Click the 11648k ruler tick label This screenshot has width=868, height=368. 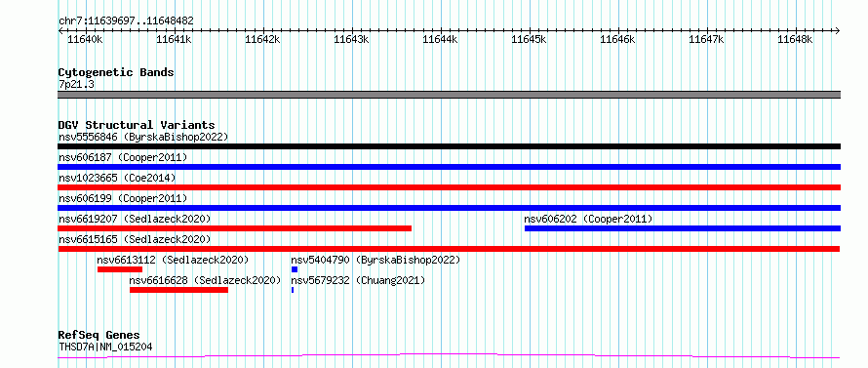(x=796, y=39)
